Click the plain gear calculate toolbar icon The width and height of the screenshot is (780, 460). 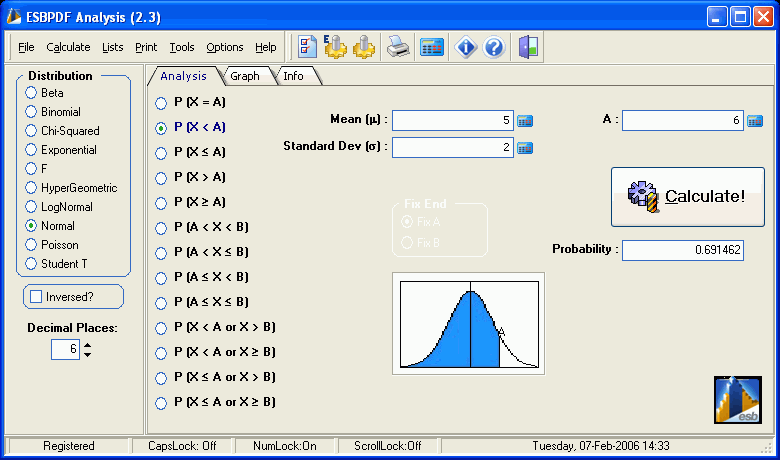[364, 47]
